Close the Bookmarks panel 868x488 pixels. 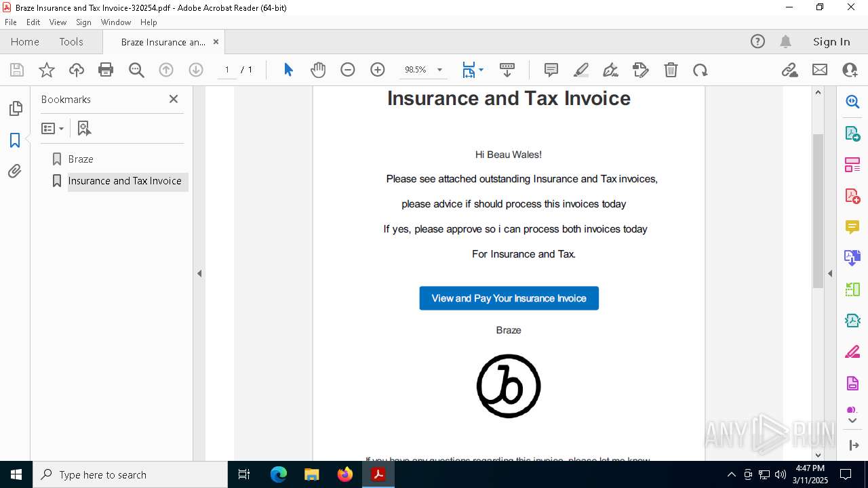[x=174, y=99]
